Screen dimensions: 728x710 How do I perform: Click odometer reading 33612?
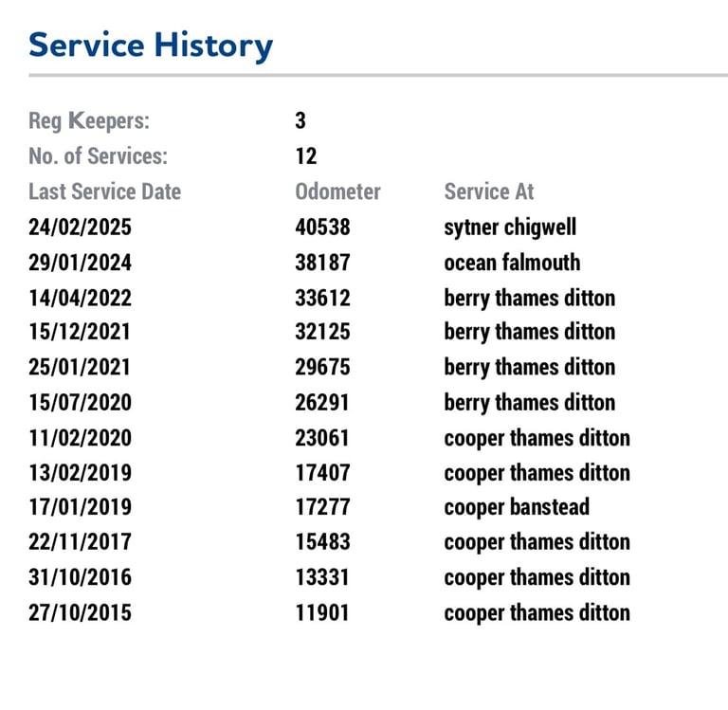click(x=322, y=298)
